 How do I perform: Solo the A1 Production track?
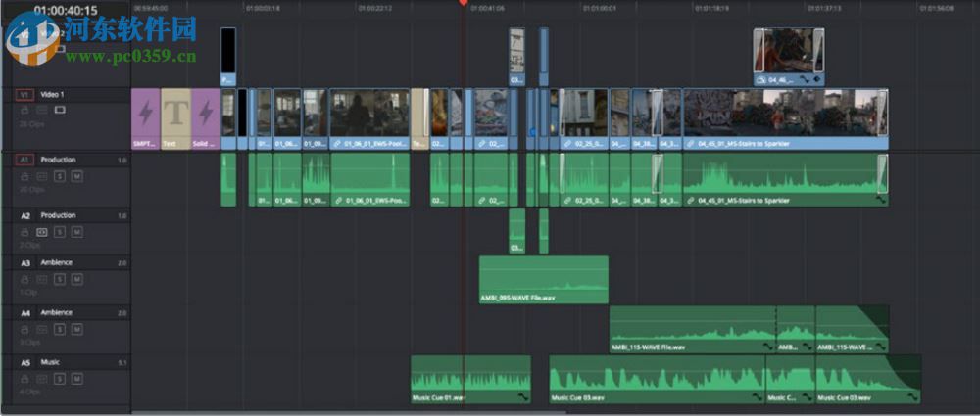point(60,177)
